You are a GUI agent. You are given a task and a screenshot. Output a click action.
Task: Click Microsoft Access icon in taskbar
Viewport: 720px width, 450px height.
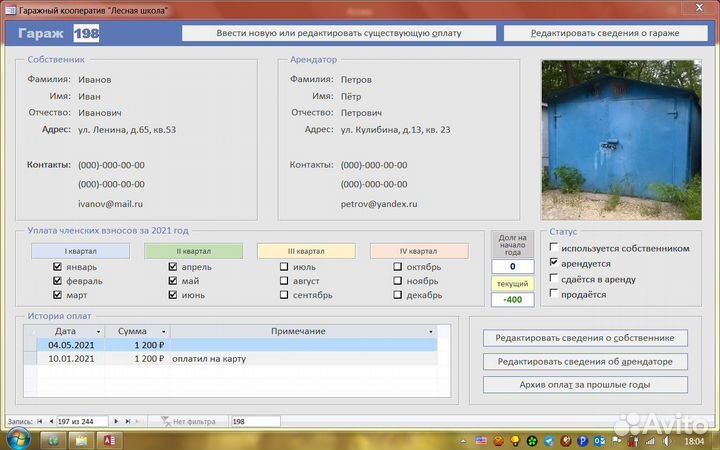(108, 440)
